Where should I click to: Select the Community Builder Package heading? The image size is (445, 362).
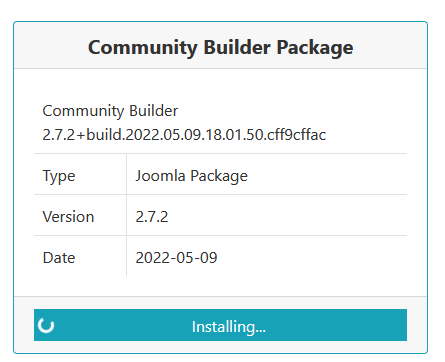pyautogui.click(x=220, y=47)
